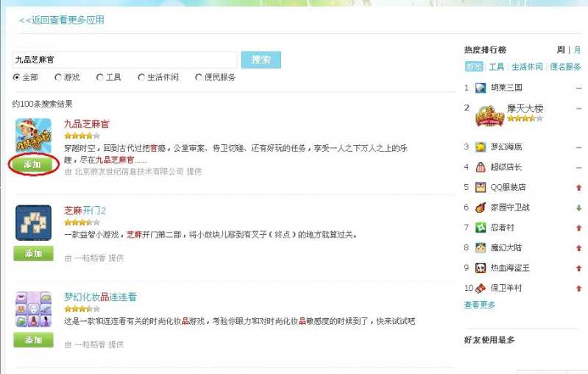Click the 魔幻大陆 ranking icon
588x374 pixels.
click(x=481, y=247)
